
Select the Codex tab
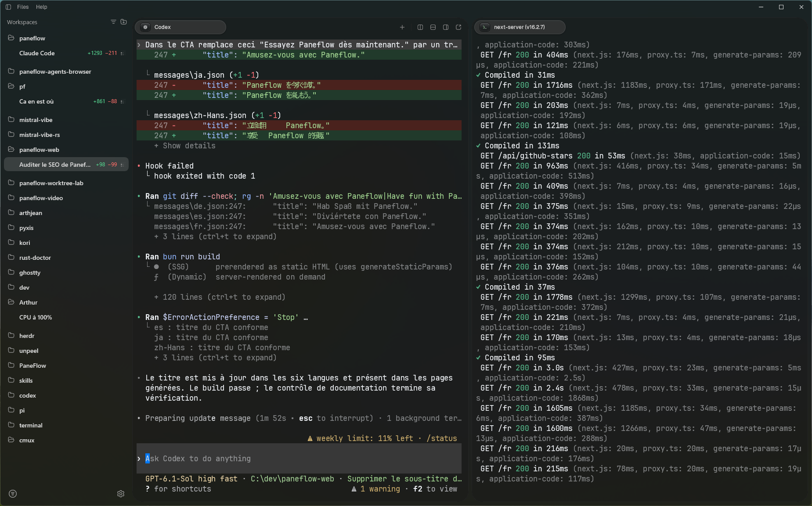tap(180, 27)
